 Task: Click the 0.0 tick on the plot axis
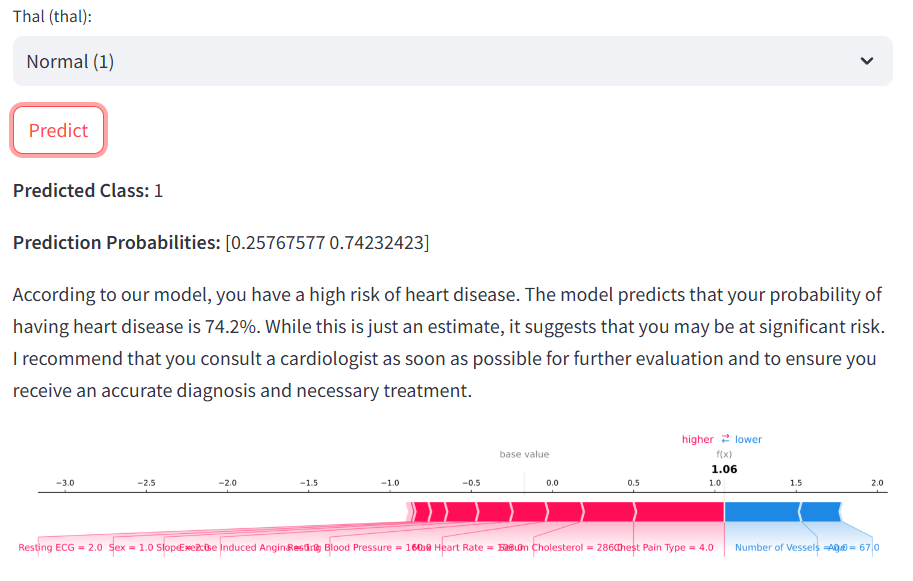(x=552, y=483)
